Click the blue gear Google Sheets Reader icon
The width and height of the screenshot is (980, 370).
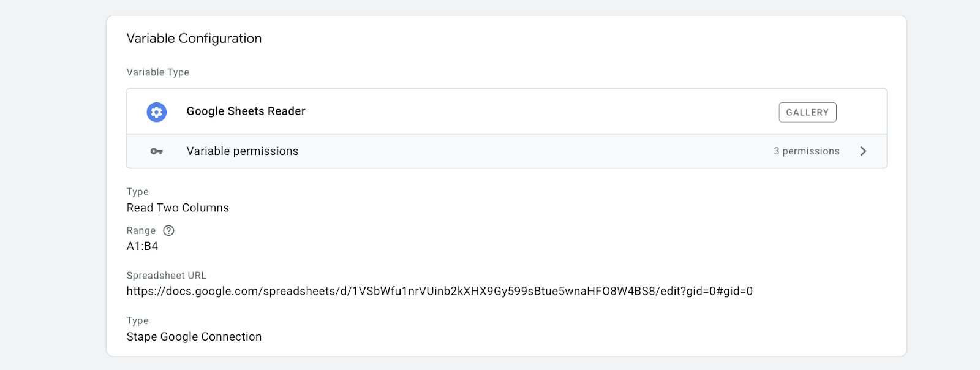157,112
